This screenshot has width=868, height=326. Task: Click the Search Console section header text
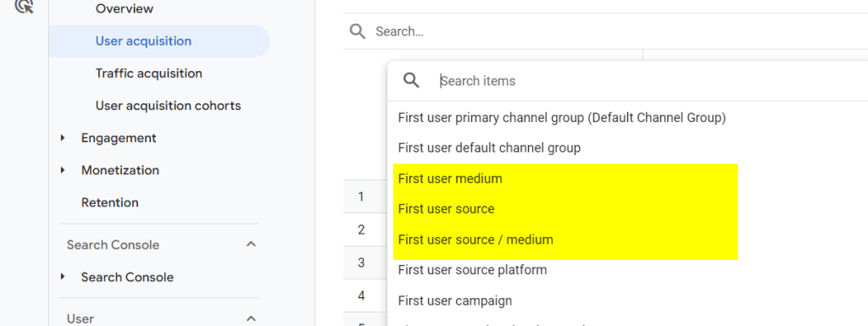(x=113, y=245)
